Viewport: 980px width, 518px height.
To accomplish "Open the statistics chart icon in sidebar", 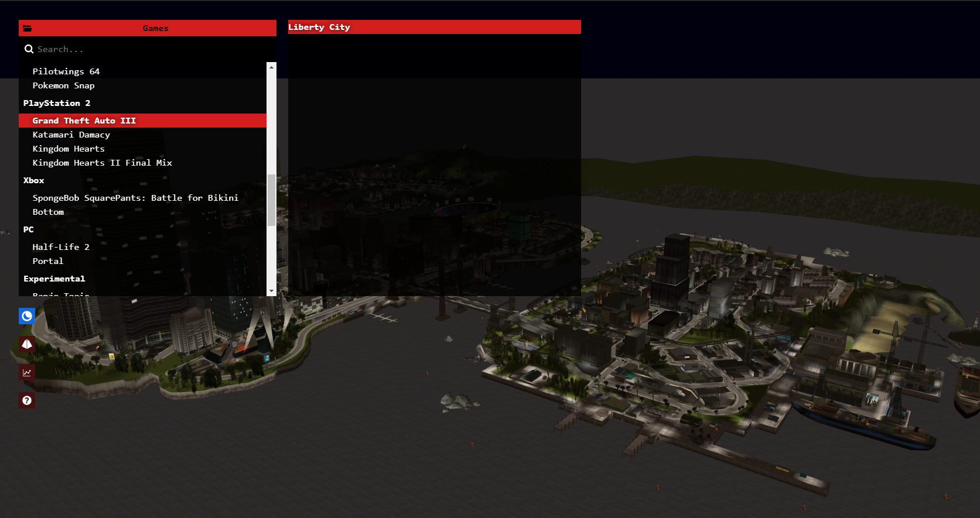I will coord(27,372).
